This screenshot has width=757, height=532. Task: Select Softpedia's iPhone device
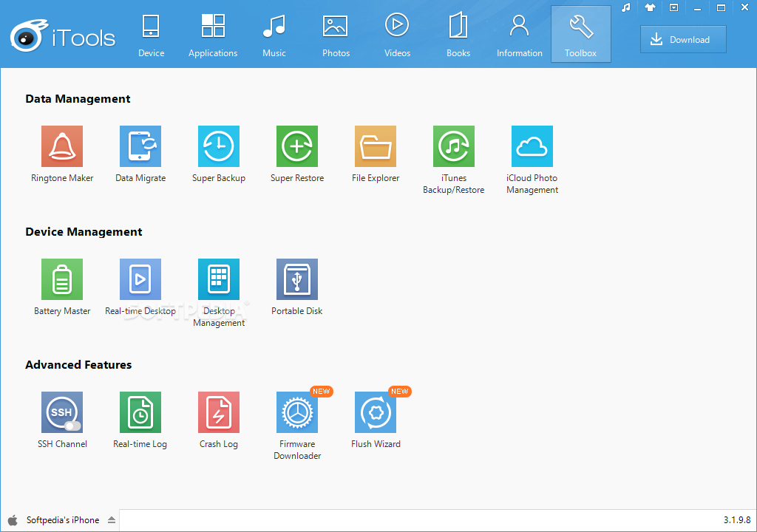pos(63,520)
